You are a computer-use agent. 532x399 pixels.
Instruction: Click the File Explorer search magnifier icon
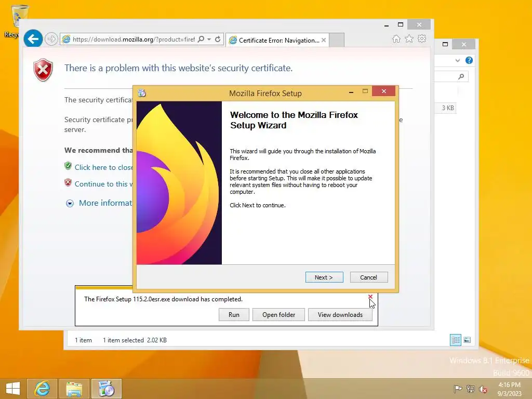pos(461,76)
